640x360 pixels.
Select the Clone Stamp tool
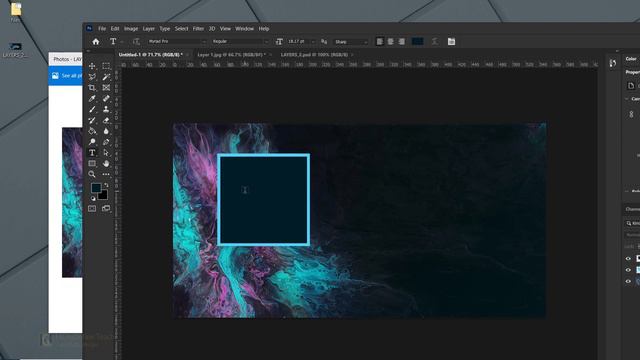click(x=106, y=109)
